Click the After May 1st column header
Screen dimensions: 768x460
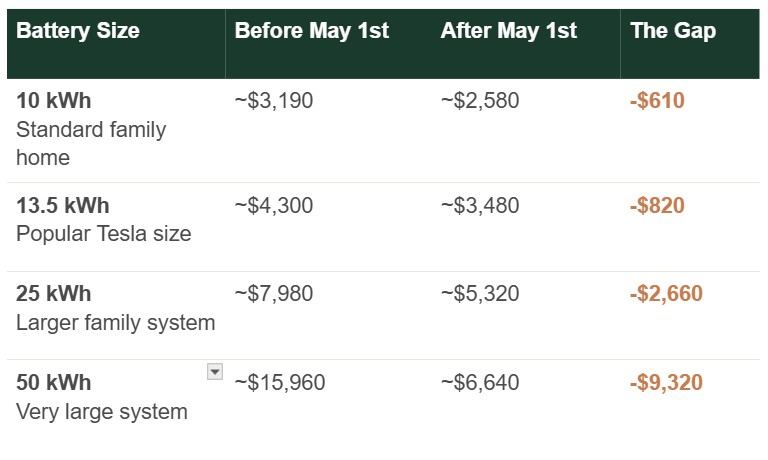click(508, 31)
